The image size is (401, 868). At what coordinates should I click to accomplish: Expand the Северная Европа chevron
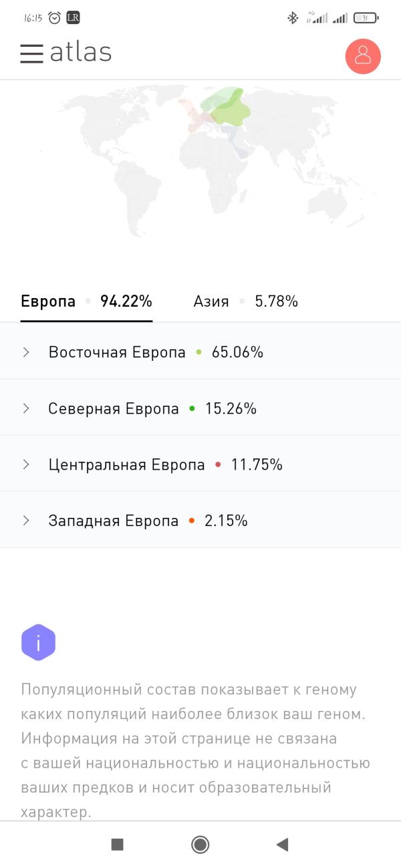coord(26,408)
